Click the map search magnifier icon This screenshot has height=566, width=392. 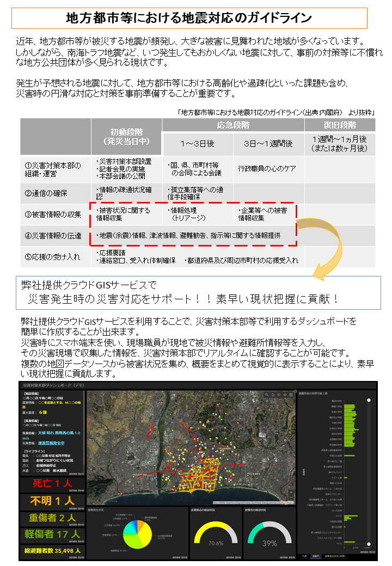tap(267, 395)
